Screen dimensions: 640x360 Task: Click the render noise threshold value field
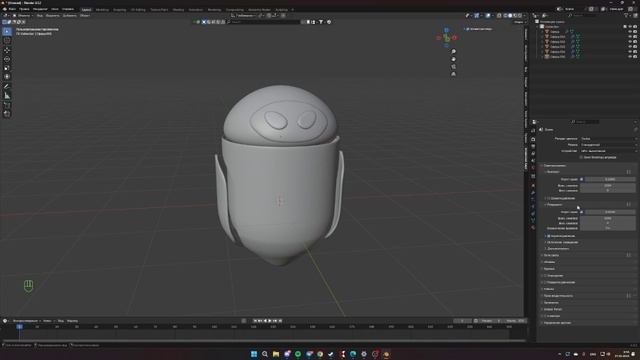[610, 212]
